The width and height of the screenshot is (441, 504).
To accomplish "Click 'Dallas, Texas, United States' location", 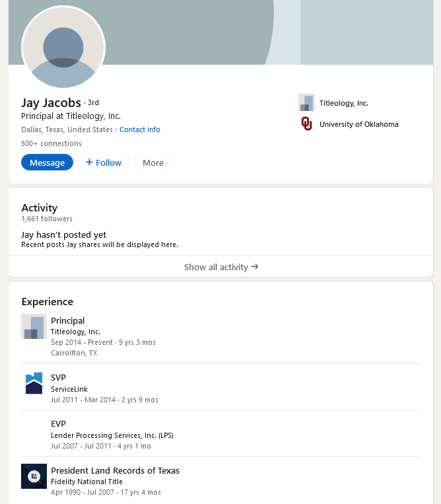I will 67,129.
